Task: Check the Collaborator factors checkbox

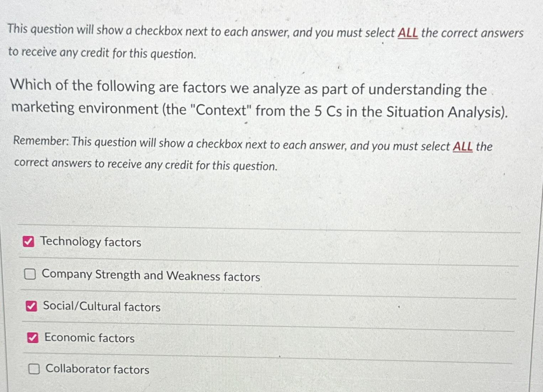Action: coord(35,369)
